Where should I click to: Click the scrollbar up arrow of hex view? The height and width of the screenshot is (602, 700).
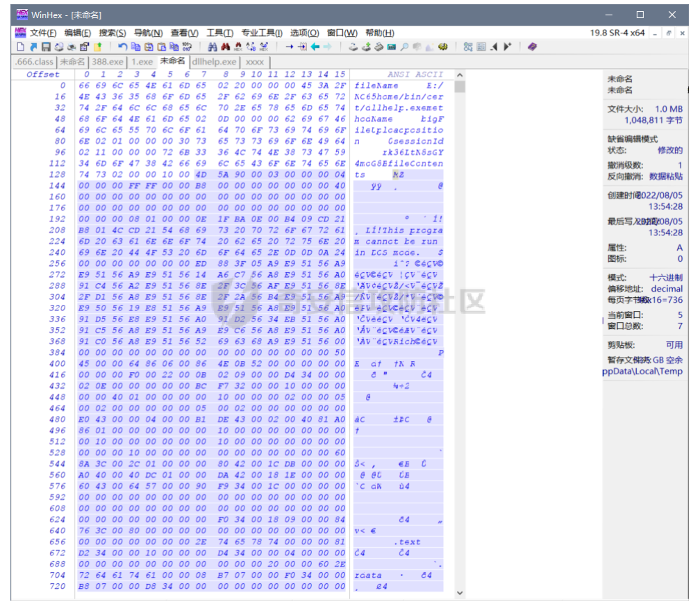click(x=460, y=75)
